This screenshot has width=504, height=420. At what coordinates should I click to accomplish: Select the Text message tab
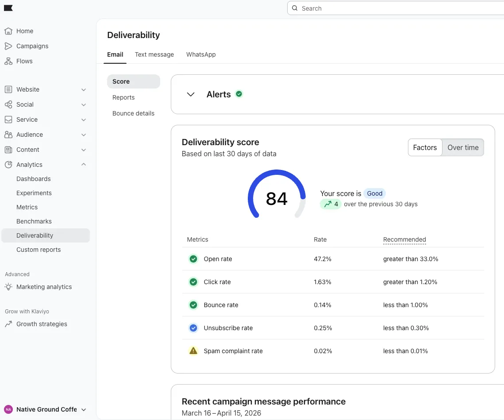pyautogui.click(x=154, y=55)
